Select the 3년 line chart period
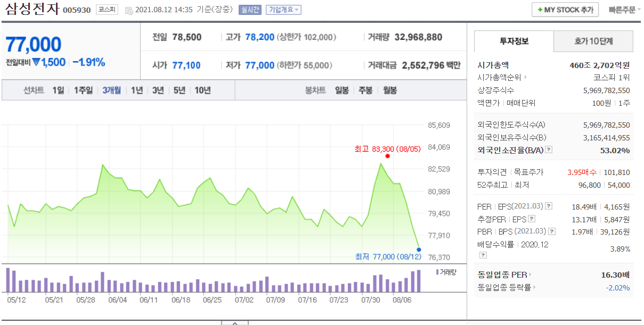The height and width of the screenshot is (325, 644). (x=158, y=90)
